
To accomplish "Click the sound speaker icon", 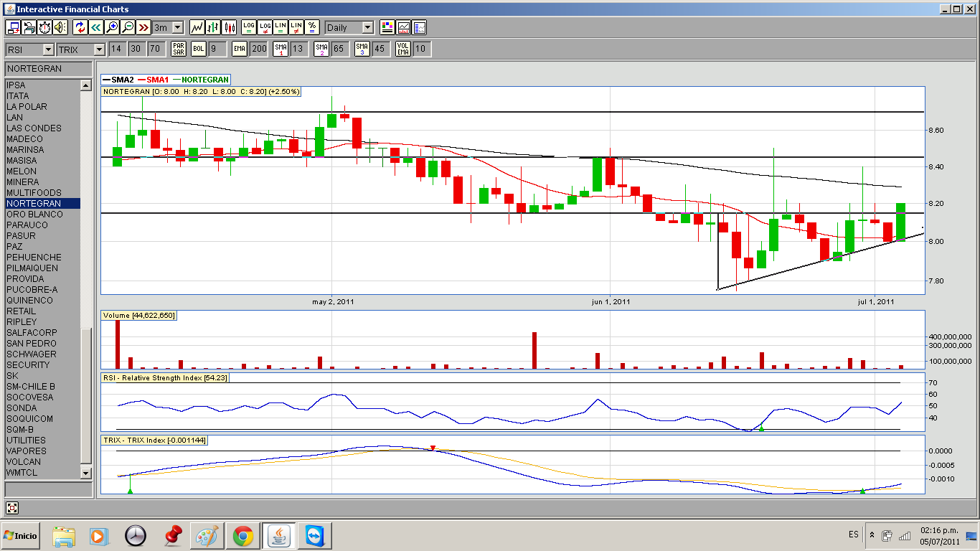I will tap(60, 27).
